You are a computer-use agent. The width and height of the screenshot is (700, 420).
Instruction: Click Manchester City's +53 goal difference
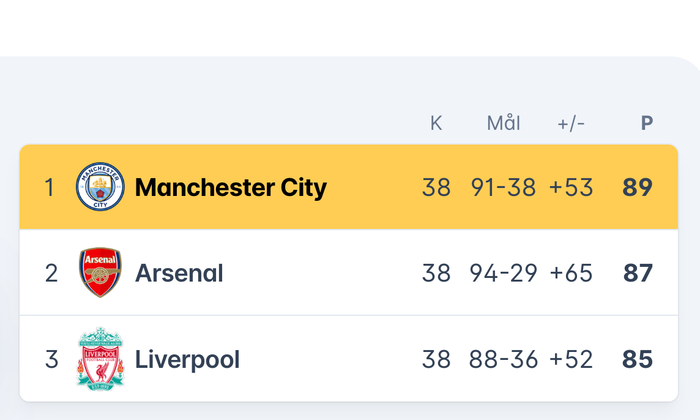point(571,187)
